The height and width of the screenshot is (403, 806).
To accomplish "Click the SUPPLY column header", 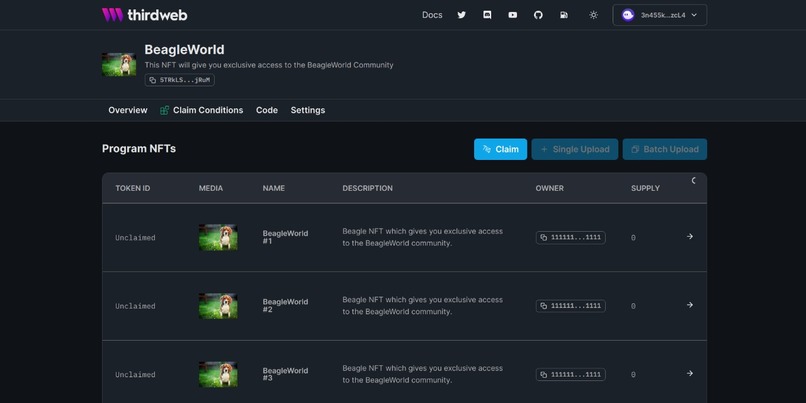I will point(645,188).
